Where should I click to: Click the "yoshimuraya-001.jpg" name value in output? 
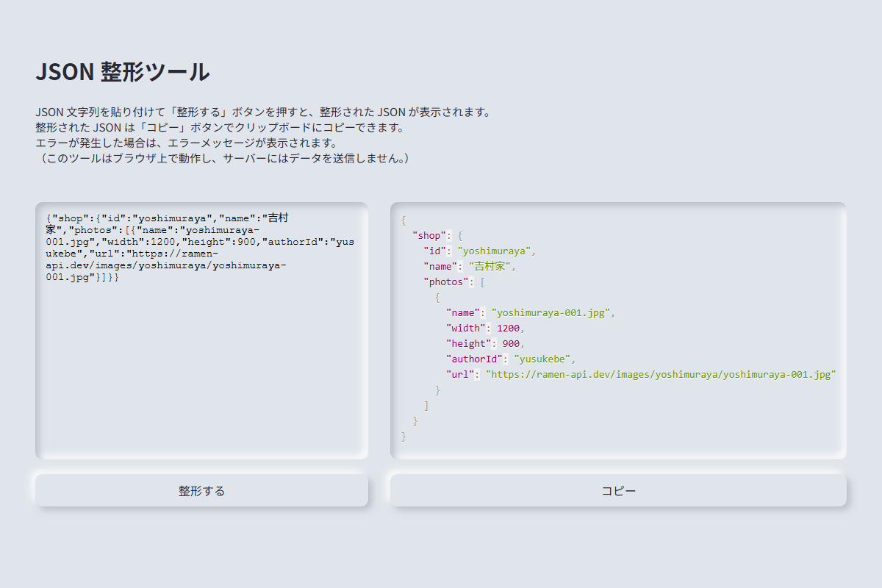[551, 312]
